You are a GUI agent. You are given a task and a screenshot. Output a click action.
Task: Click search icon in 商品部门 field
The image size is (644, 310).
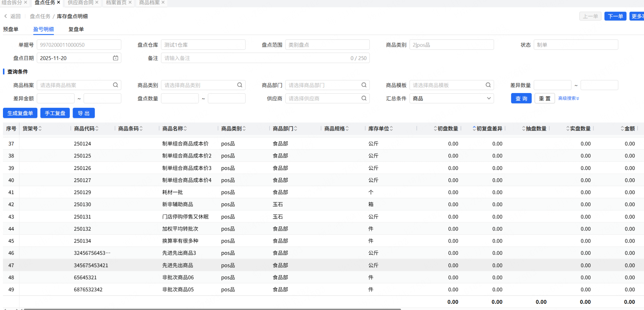(364, 85)
